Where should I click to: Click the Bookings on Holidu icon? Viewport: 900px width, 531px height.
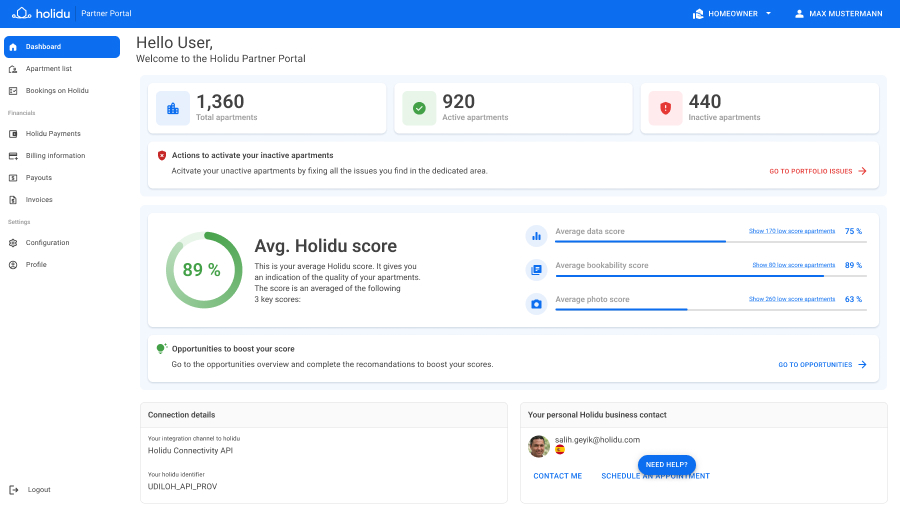tap(13, 91)
